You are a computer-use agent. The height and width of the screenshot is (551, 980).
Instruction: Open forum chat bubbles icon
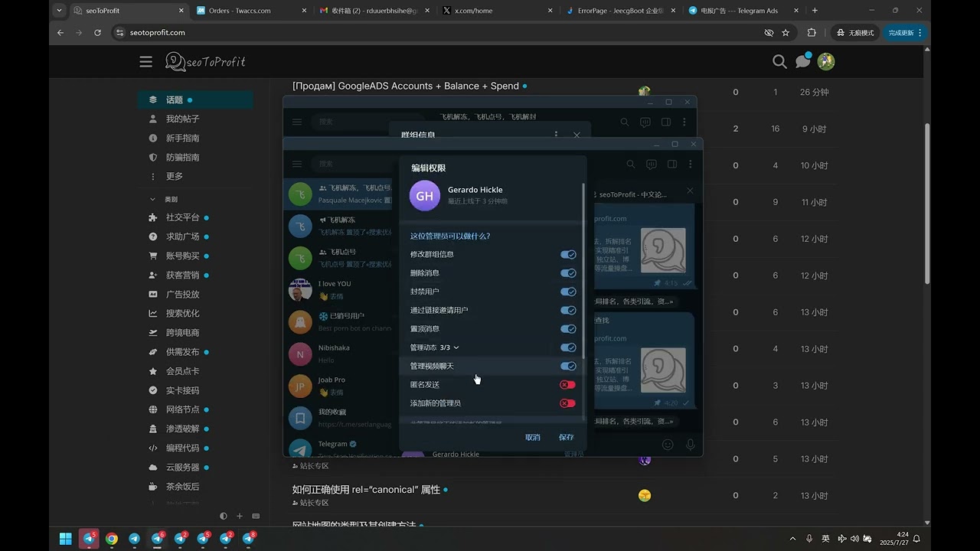pyautogui.click(x=802, y=61)
